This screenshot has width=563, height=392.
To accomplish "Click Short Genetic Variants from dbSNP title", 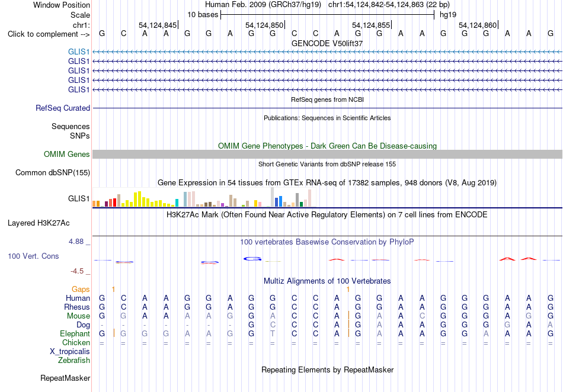I will click(327, 164).
